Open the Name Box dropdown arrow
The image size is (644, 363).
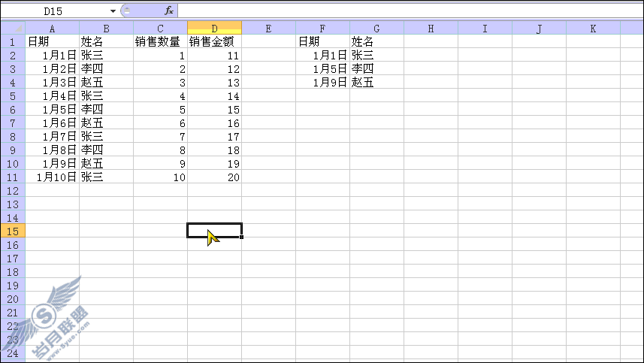click(x=113, y=11)
